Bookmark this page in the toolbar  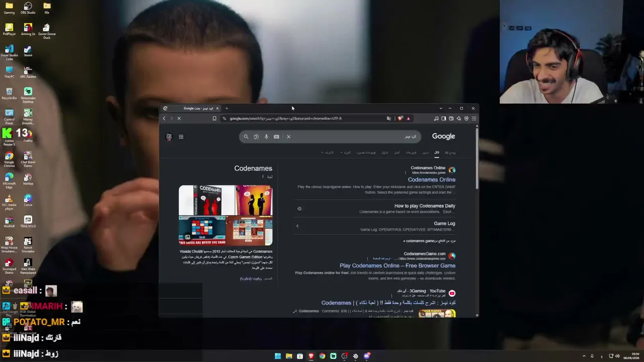click(x=214, y=119)
